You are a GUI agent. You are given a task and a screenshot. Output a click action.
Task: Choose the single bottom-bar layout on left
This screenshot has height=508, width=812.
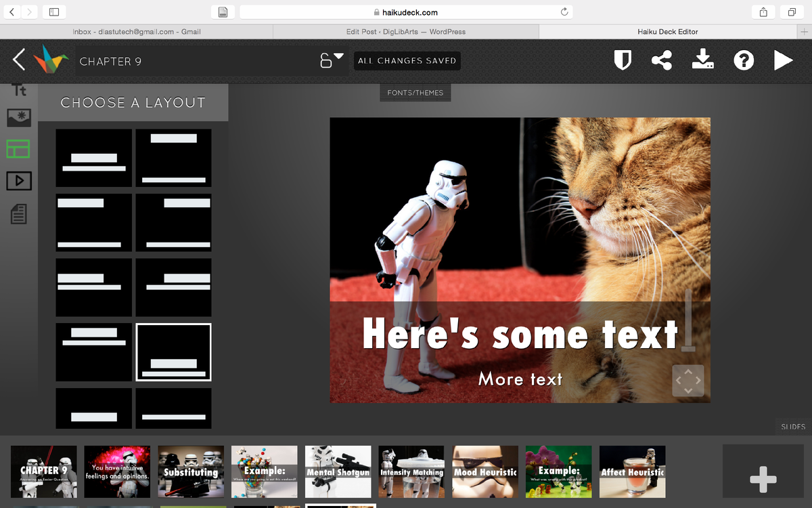tap(94, 408)
